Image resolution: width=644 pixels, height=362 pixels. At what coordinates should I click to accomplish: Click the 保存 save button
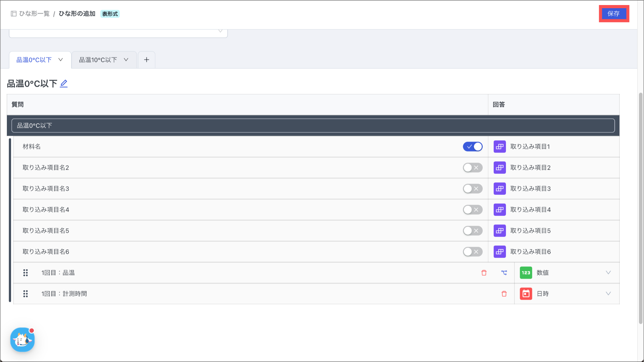pyautogui.click(x=613, y=14)
